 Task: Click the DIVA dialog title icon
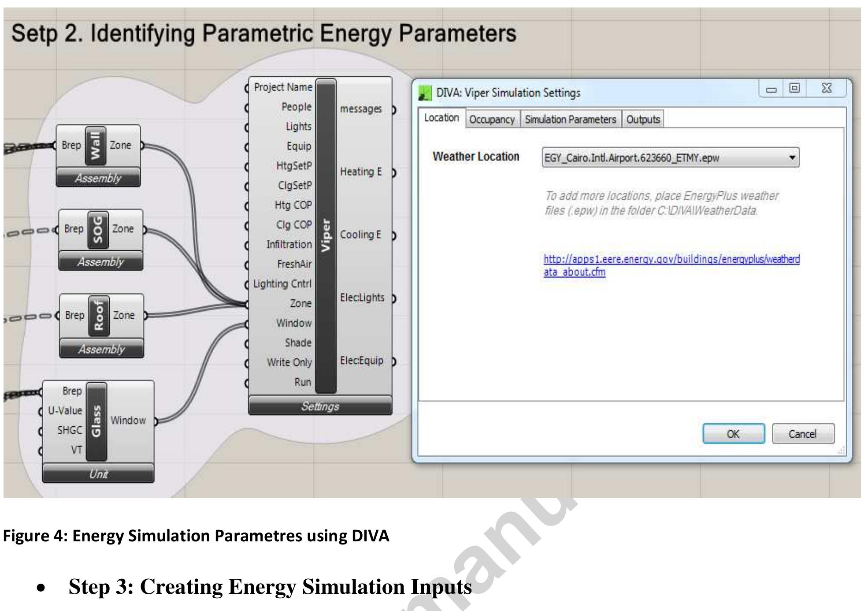click(425, 93)
